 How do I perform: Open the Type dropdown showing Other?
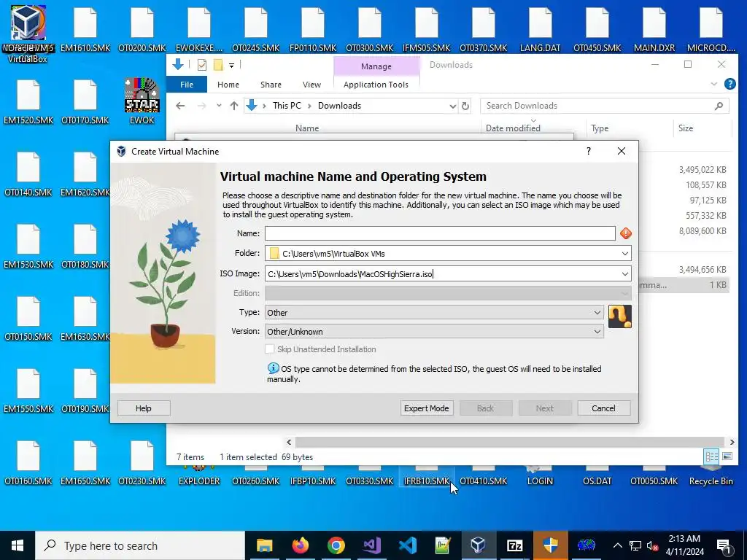[x=434, y=312]
